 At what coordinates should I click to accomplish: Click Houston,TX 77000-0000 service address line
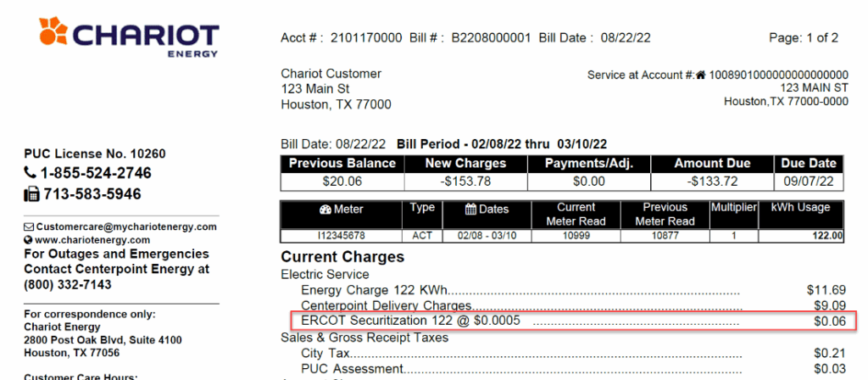(x=786, y=102)
